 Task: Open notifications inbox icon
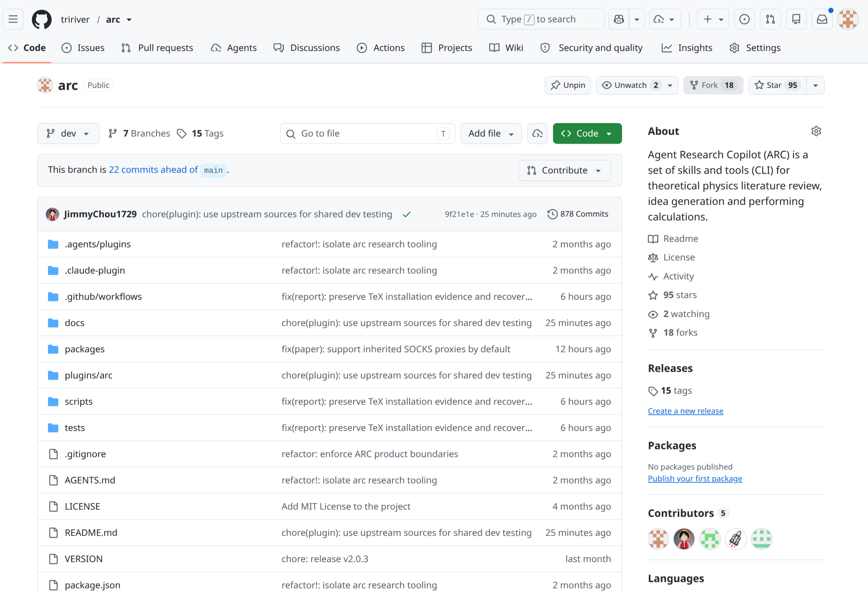pos(822,19)
